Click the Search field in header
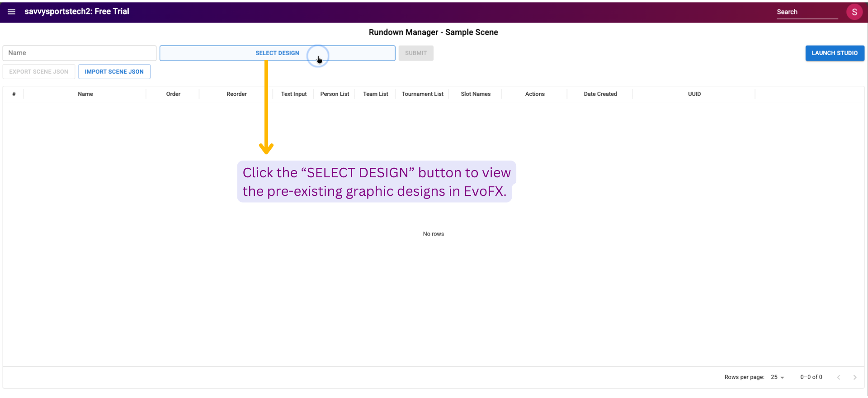The height and width of the screenshot is (398, 868). 807,12
